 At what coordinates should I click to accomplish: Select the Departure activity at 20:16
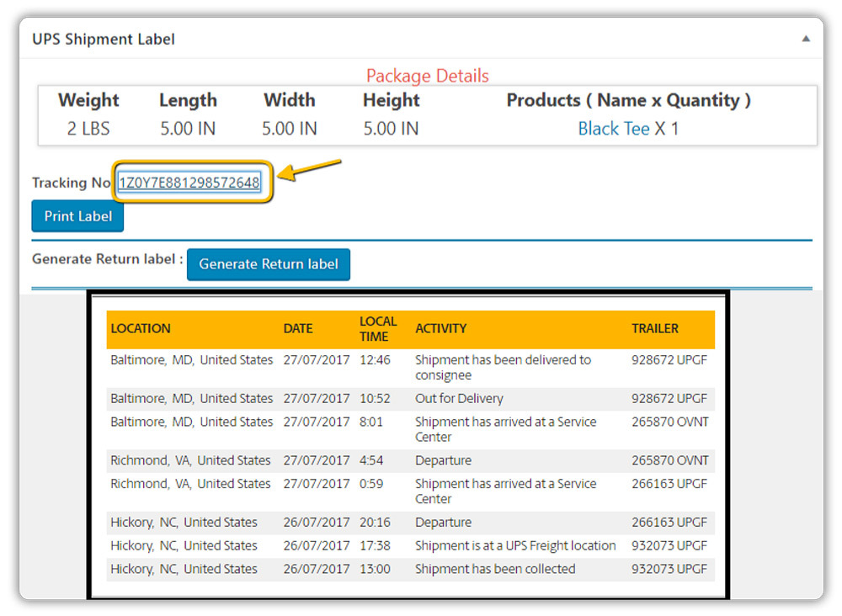tap(443, 522)
